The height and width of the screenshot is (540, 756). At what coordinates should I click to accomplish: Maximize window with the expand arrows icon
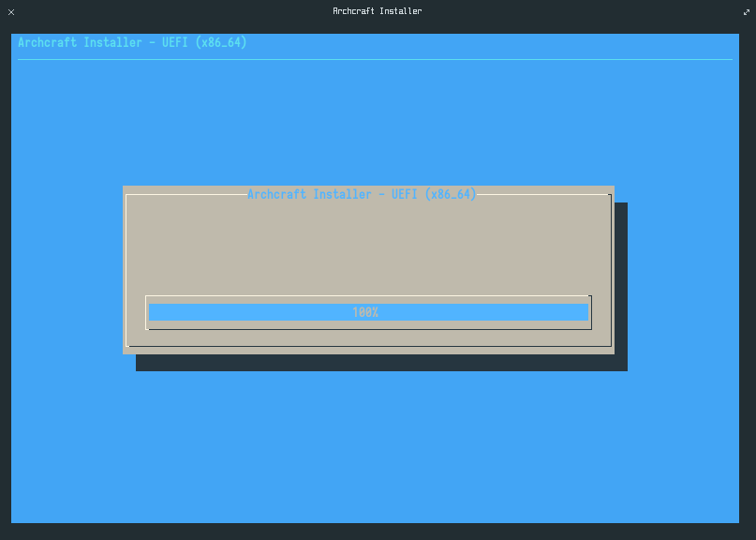(747, 12)
